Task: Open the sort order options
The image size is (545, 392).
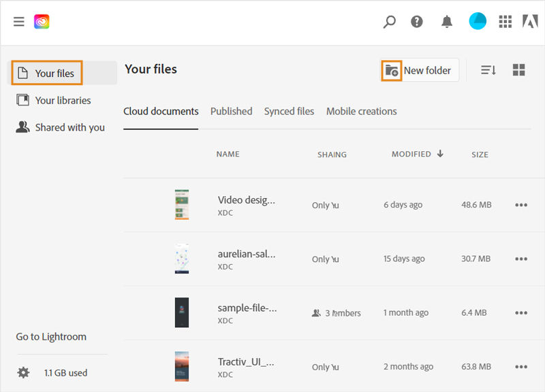Action: click(x=488, y=70)
